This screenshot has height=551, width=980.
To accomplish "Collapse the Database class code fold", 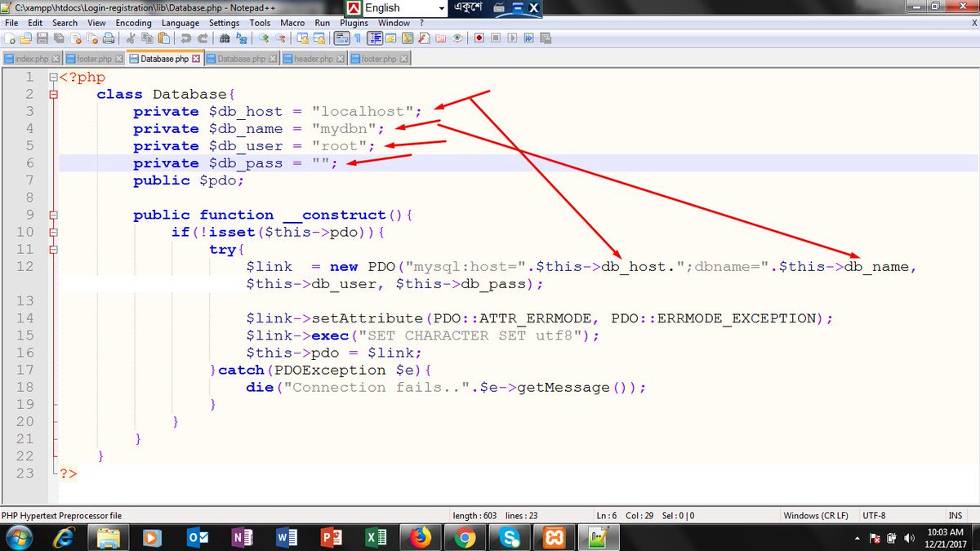I will point(53,94).
